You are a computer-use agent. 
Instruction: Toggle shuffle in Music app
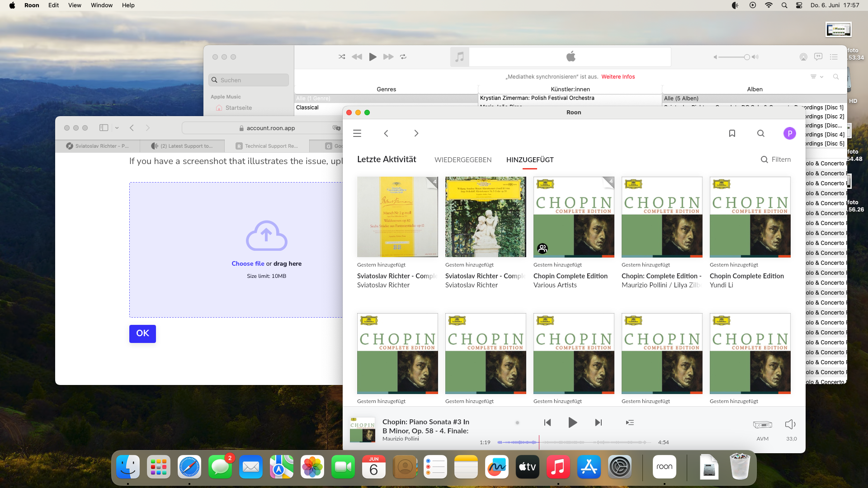pos(342,57)
